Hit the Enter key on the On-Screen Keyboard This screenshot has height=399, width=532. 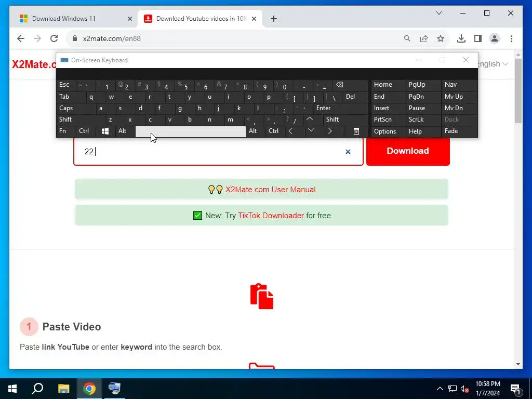pyautogui.click(x=341, y=108)
